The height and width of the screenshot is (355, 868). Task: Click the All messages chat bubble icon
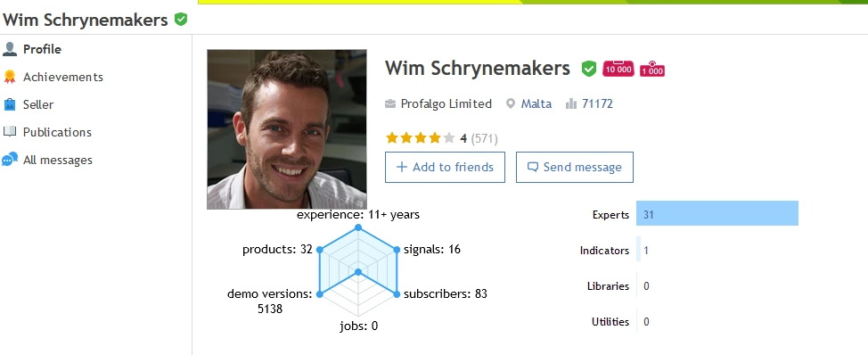[x=10, y=160]
